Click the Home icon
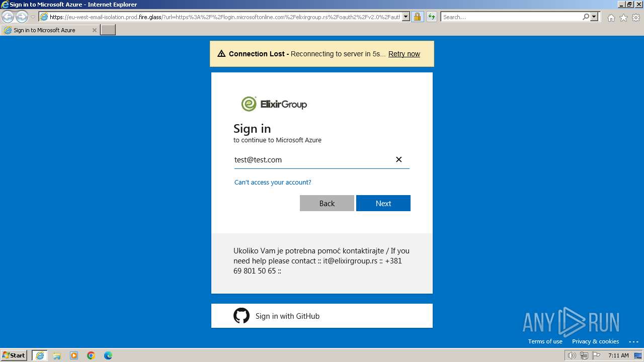The image size is (644, 362). tap(611, 18)
